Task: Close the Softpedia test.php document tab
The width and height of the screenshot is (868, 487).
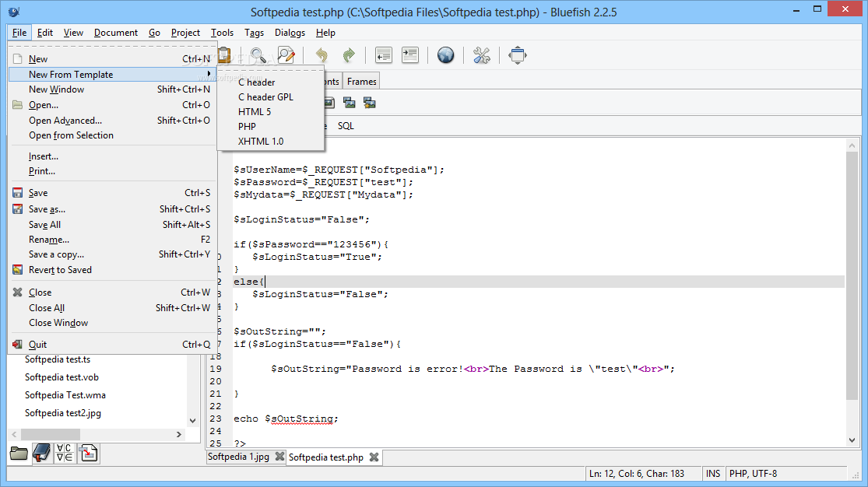Action: click(374, 457)
